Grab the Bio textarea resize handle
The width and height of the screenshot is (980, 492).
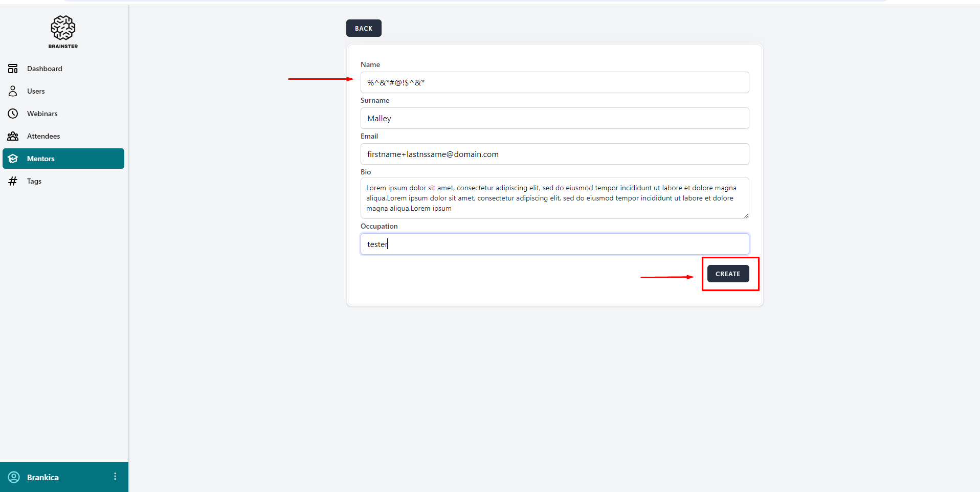point(746,216)
